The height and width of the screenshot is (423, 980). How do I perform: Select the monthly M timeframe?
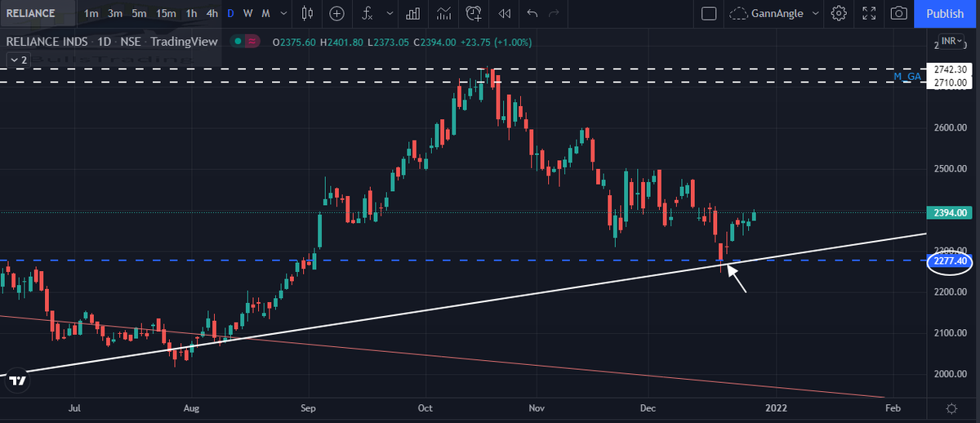[266, 14]
